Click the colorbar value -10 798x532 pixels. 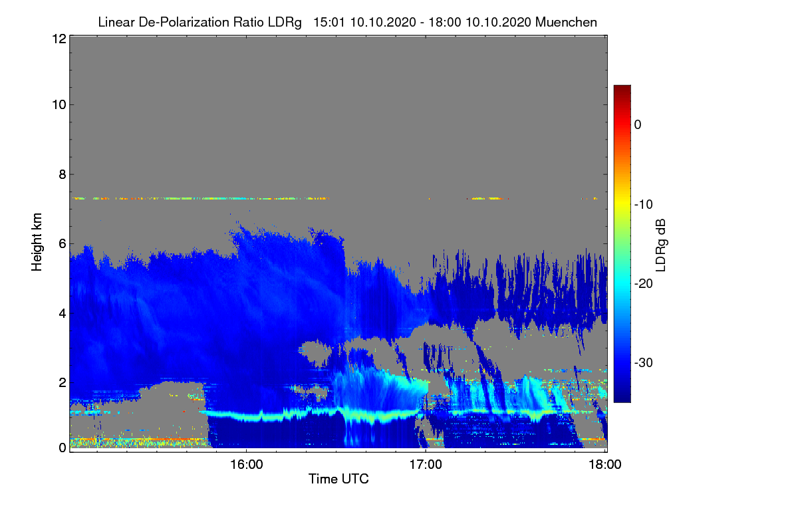point(644,204)
